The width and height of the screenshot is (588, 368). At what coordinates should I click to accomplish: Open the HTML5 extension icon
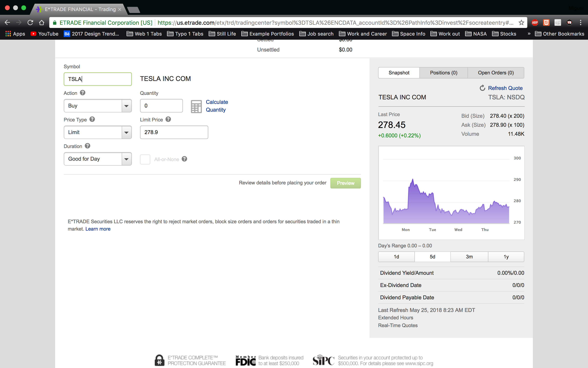546,23
